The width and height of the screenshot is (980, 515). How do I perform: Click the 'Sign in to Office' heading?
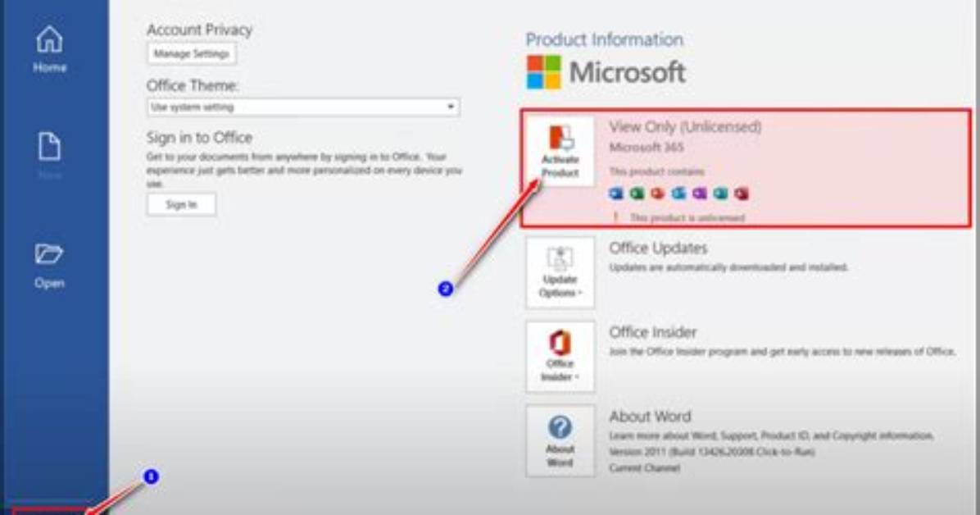pos(199,138)
